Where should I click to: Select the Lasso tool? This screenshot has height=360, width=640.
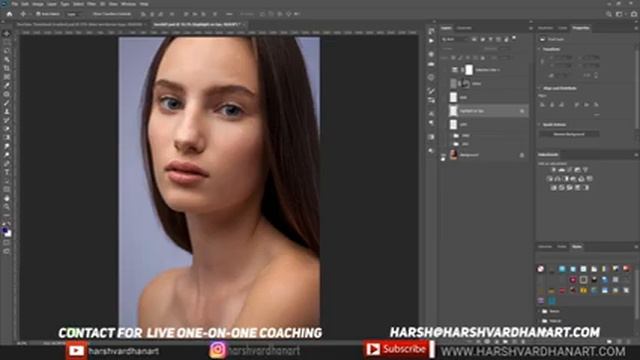7,51
